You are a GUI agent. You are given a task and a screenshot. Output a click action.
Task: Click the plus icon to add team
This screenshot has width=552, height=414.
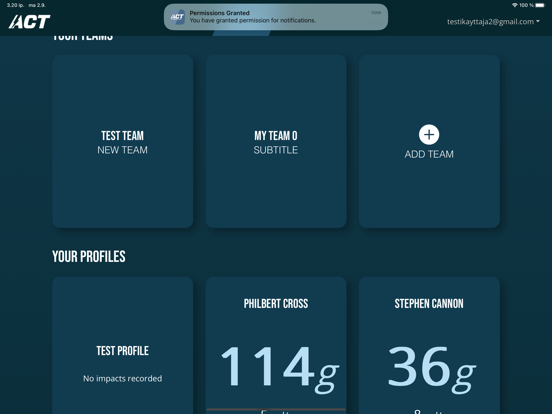(429, 134)
